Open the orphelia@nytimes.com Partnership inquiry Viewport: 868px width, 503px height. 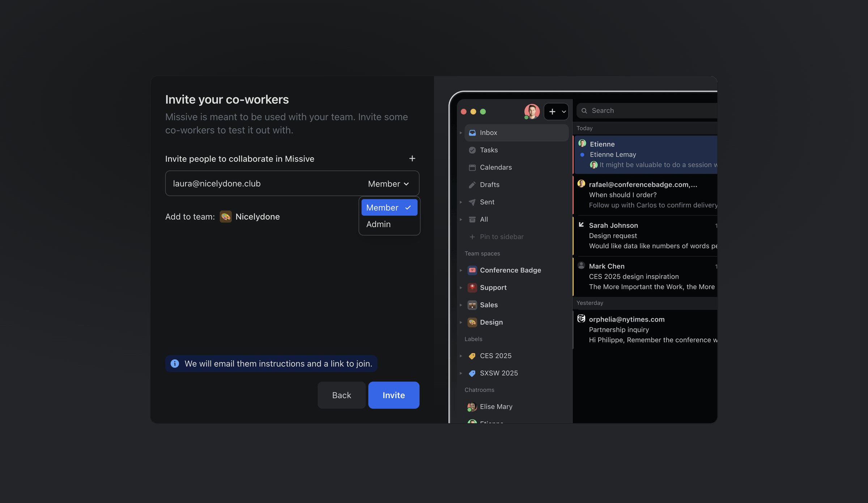pyautogui.click(x=645, y=329)
